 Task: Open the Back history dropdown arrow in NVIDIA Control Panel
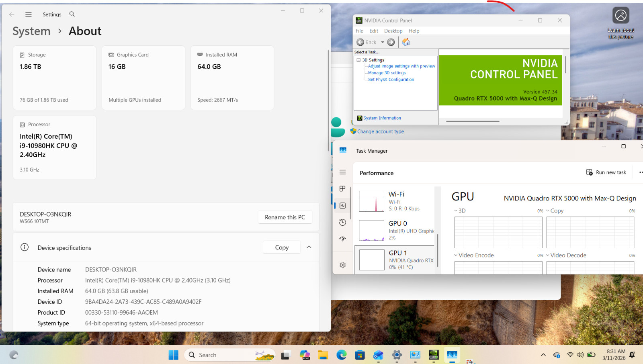[383, 42]
